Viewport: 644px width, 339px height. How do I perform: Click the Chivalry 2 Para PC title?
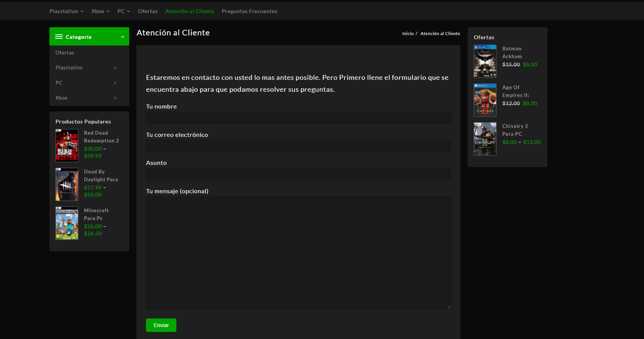515,130
